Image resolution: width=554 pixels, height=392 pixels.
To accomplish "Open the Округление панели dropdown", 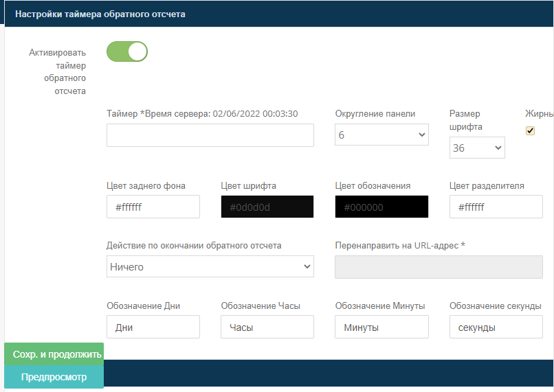I will [x=381, y=135].
